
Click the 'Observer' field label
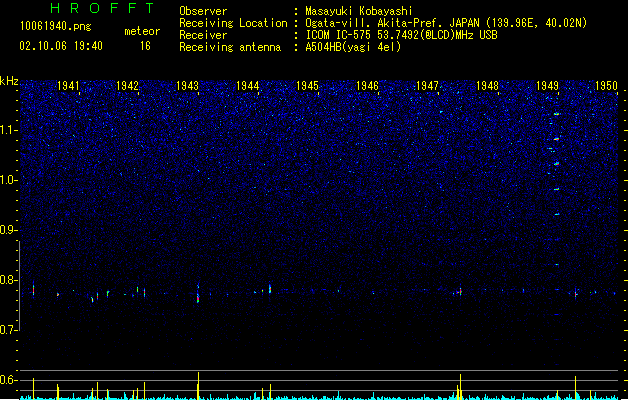(x=203, y=11)
